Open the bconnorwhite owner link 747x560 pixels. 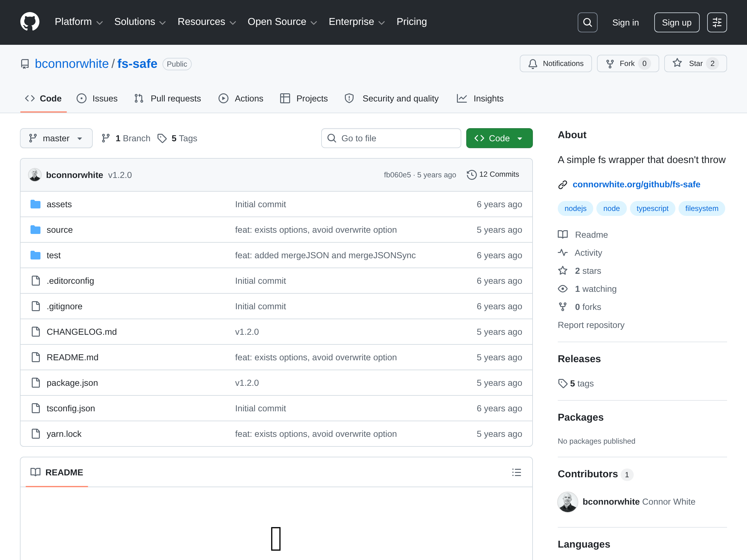[x=72, y=64]
